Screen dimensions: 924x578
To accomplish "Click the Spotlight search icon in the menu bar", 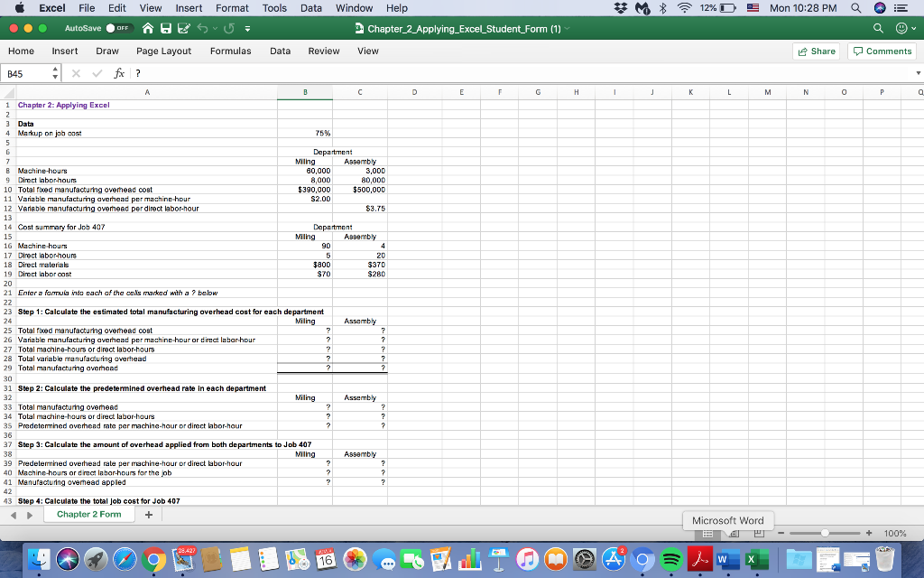I will (x=855, y=8).
